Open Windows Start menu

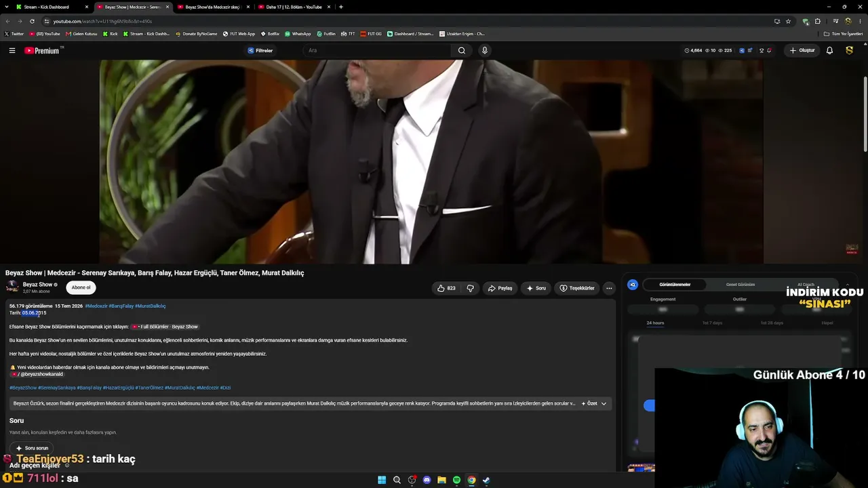[382, 480]
